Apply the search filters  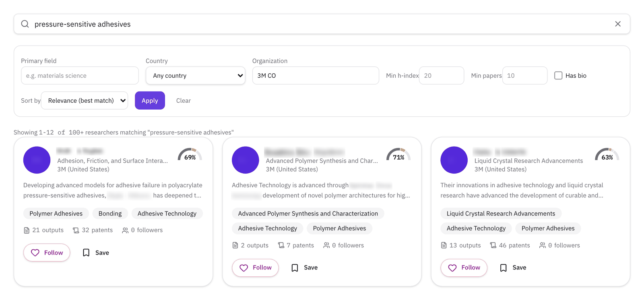click(x=150, y=100)
